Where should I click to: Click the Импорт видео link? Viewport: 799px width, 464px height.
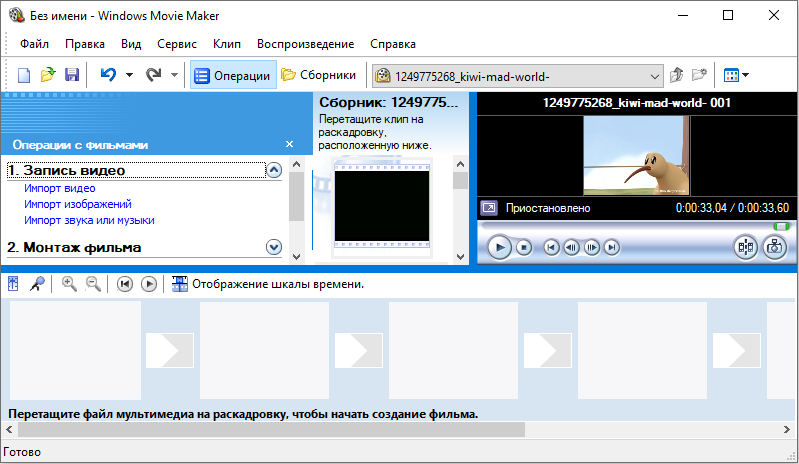[60, 188]
